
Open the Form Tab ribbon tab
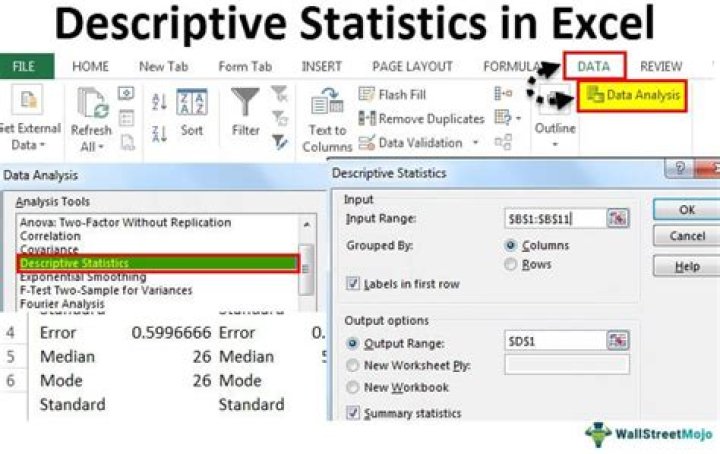(x=245, y=67)
